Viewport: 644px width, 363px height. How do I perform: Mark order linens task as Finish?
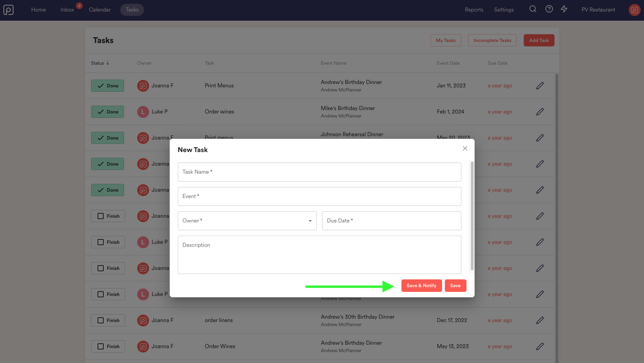(x=108, y=320)
